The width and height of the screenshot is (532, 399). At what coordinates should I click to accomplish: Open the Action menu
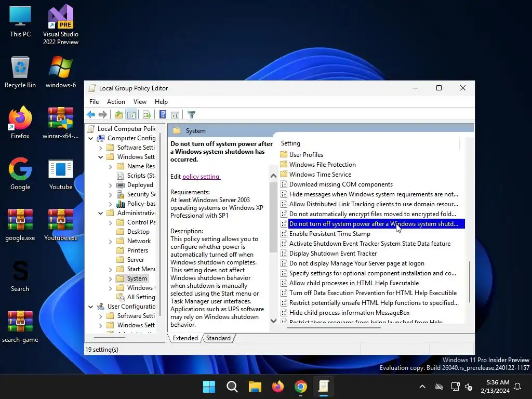tap(116, 102)
